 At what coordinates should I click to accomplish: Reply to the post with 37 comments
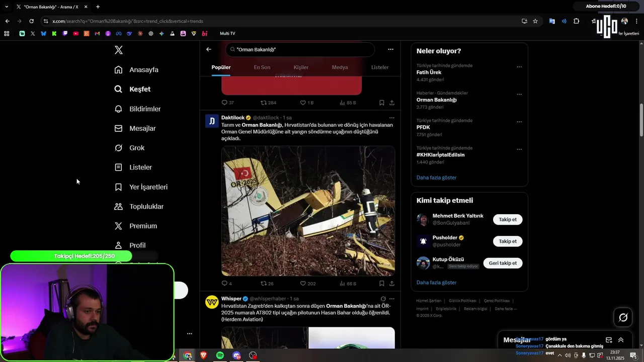pyautogui.click(x=228, y=103)
